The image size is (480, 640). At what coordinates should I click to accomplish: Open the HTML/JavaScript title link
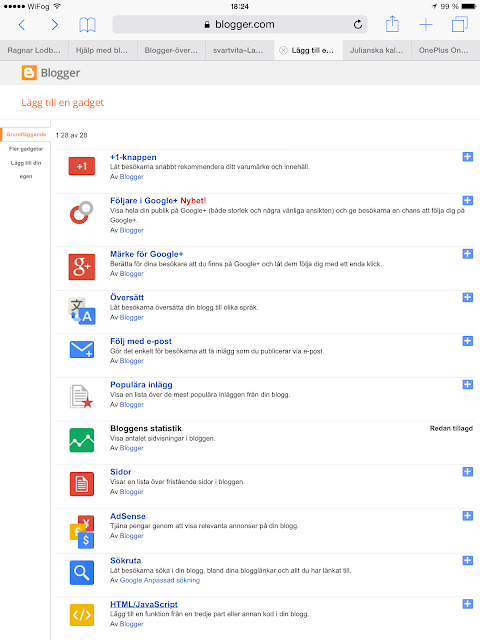pos(144,604)
